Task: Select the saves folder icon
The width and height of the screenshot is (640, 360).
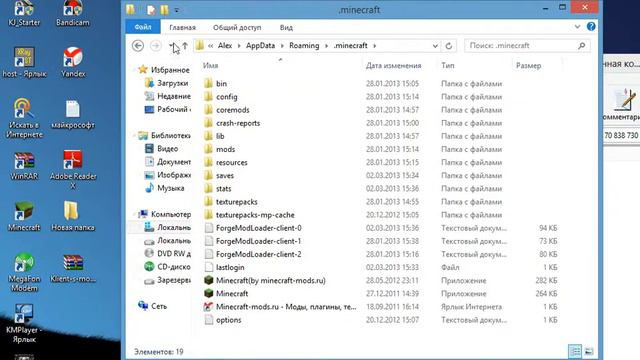Action: click(209, 175)
